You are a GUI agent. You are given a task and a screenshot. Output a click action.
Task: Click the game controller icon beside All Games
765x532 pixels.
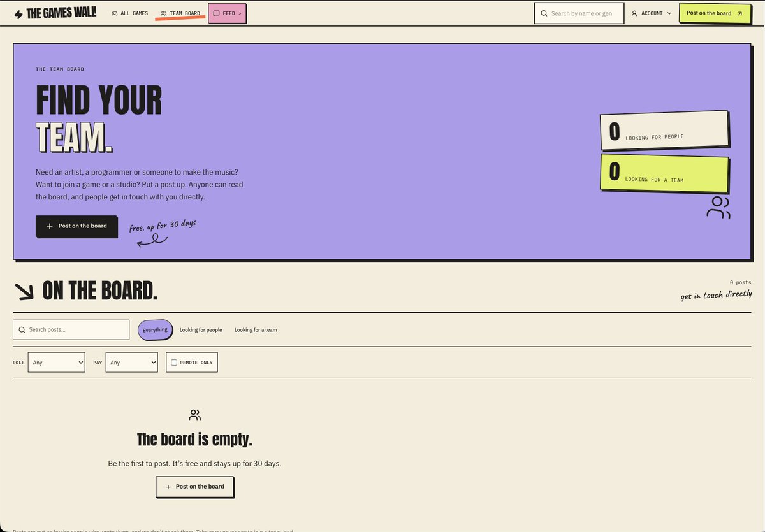click(114, 13)
